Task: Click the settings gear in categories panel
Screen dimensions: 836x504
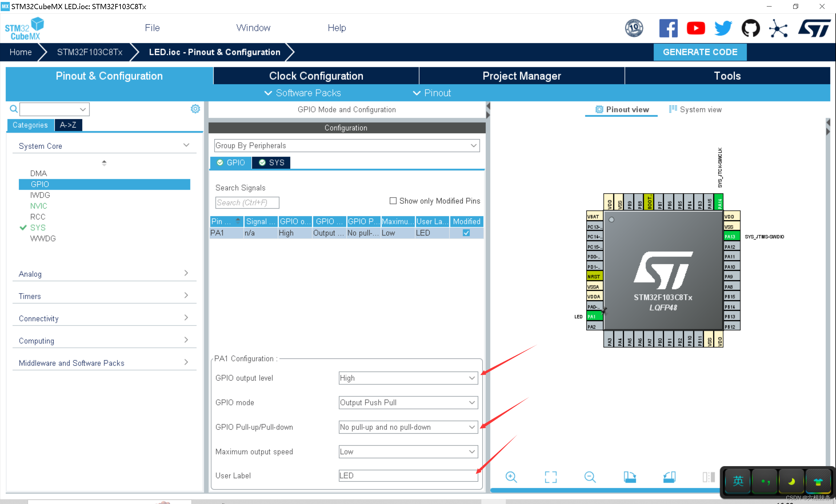Action: coord(195,109)
